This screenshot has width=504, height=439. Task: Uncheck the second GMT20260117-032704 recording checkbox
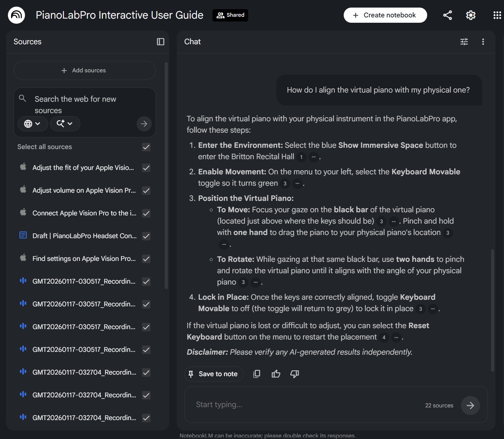[x=146, y=395]
